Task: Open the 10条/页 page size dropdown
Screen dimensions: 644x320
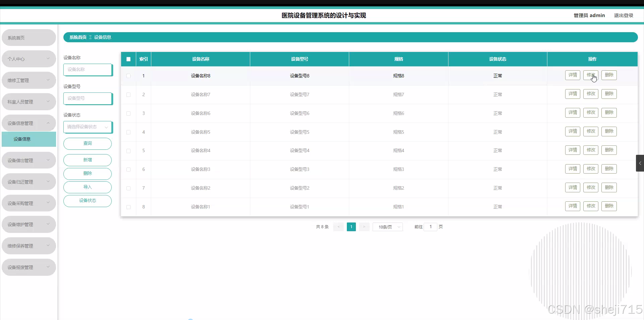Action: point(387,227)
